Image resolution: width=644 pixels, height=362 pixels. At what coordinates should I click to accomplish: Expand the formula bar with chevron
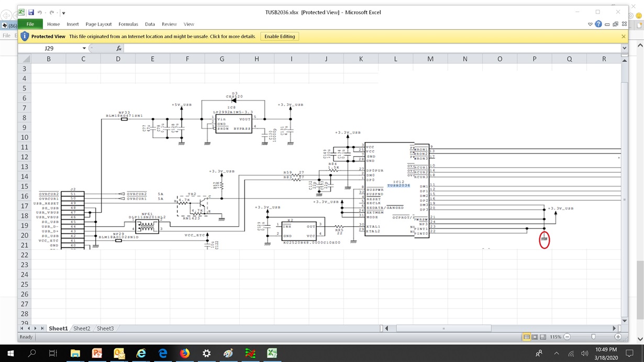tap(624, 48)
